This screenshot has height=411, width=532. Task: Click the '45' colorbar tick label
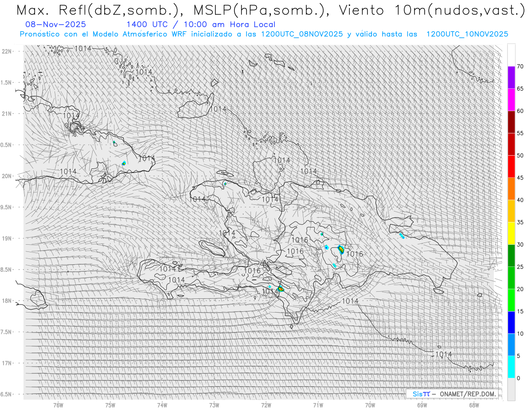(x=520, y=178)
